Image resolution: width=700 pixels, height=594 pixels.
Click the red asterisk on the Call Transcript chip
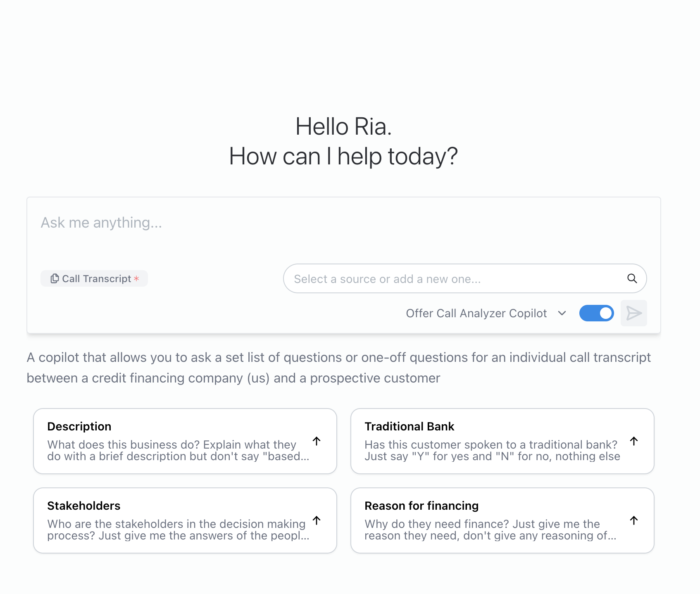point(136,278)
